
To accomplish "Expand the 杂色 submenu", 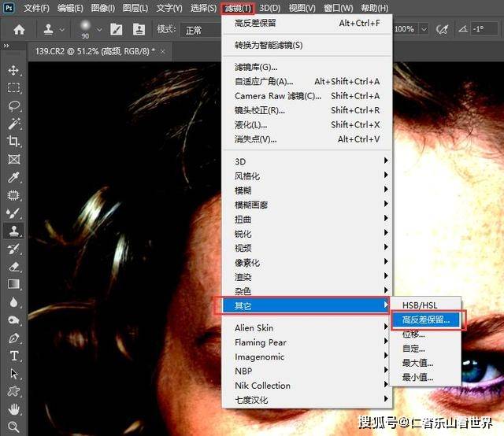I will coord(307,291).
